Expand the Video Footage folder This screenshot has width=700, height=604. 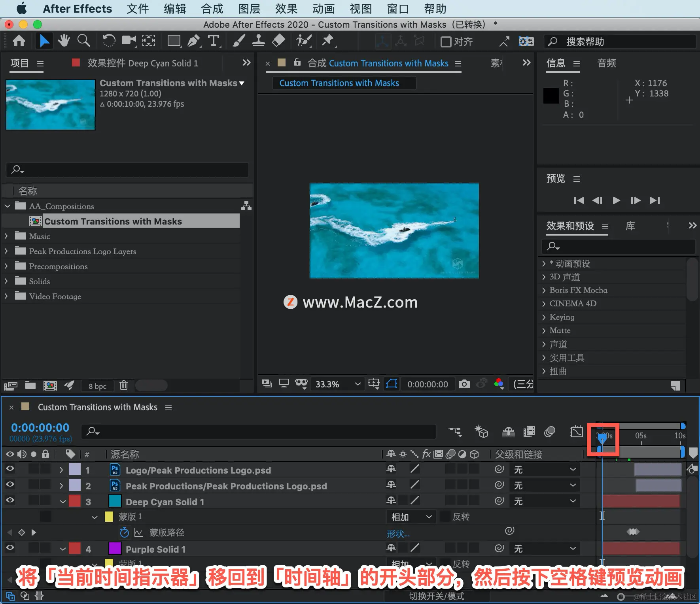pyautogui.click(x=6, y=296)
